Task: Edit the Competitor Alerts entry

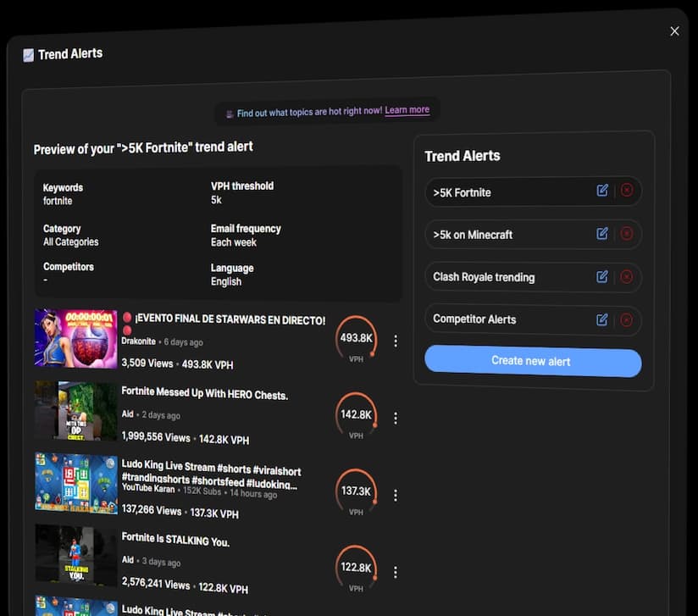Action: (x=602, y=319)
